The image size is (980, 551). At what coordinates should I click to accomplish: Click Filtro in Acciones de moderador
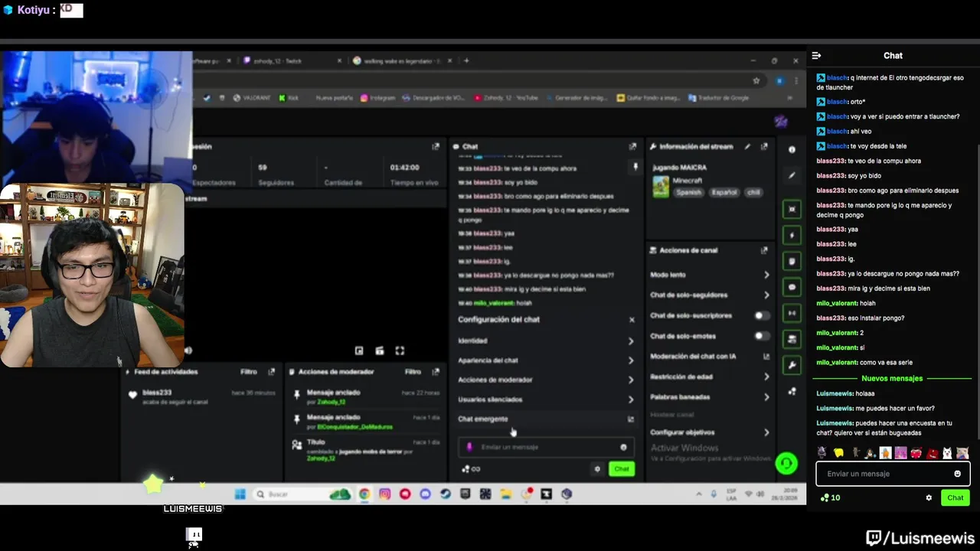coord(413,372)
